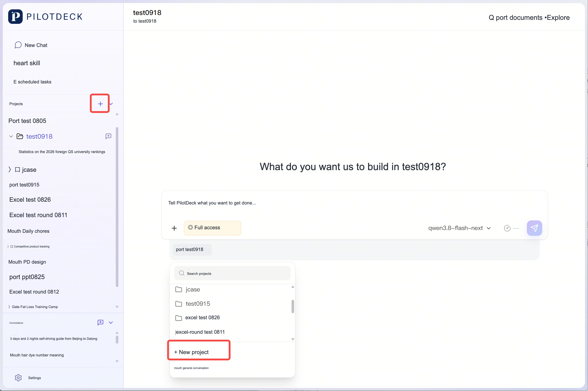Toggle the Full access permission button
This screenshot has height=391, width=588.
coord(212,228)
